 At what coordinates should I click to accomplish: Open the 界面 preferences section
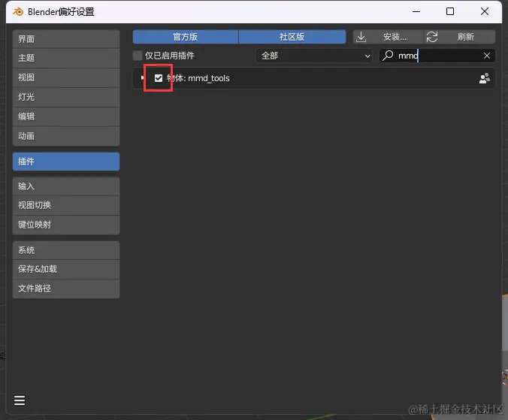click(x=66, y=39)
